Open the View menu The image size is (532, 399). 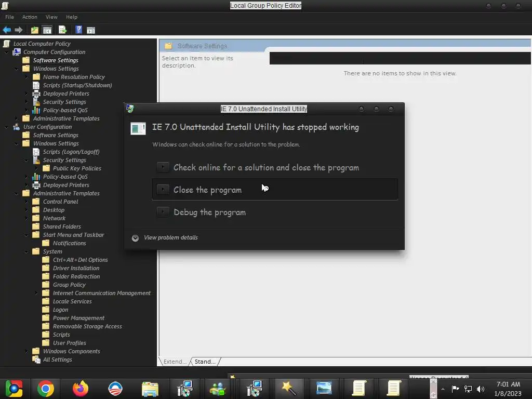pos(51,17)
